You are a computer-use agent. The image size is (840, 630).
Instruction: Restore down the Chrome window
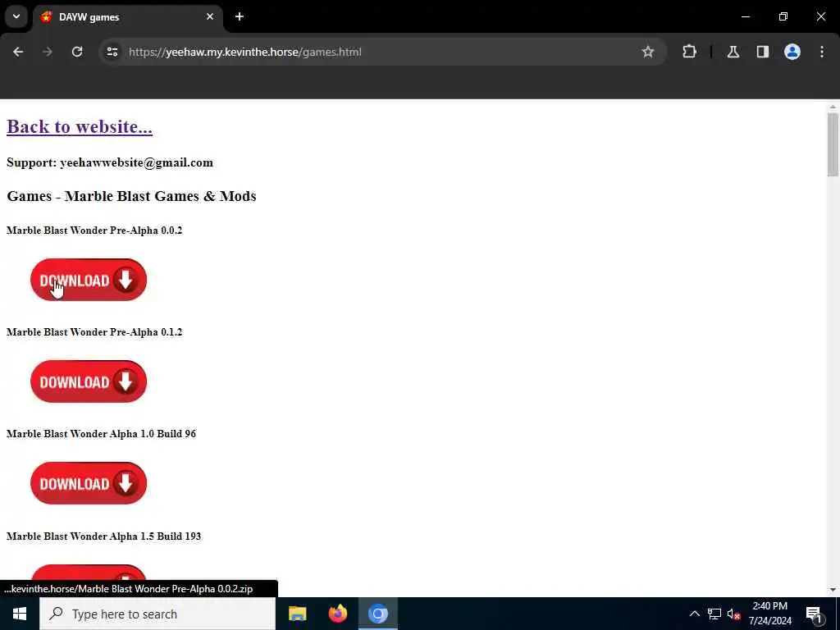[x=783, y=16]
